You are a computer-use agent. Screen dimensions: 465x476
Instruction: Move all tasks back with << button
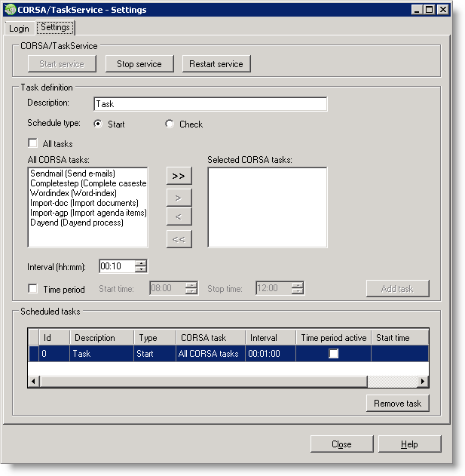[179, 239]
